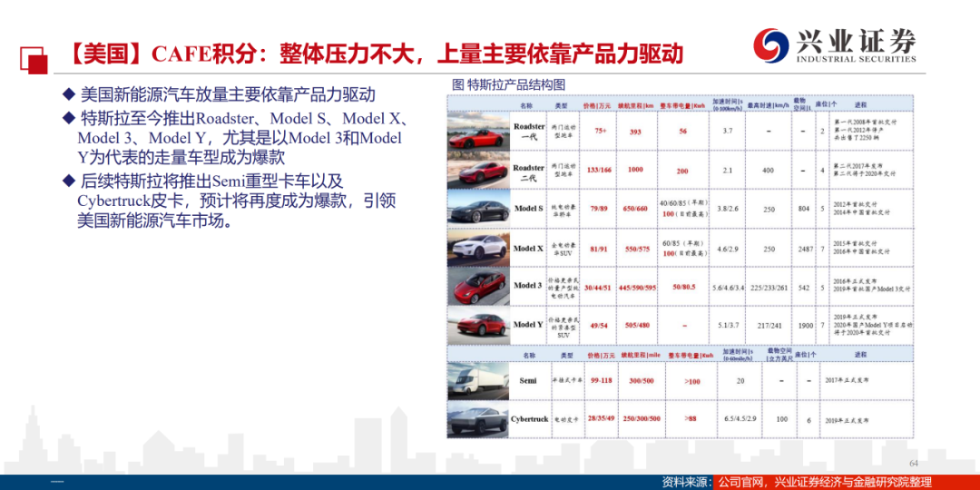Click the acceleration value 4.6/2.9

(728, 249)
